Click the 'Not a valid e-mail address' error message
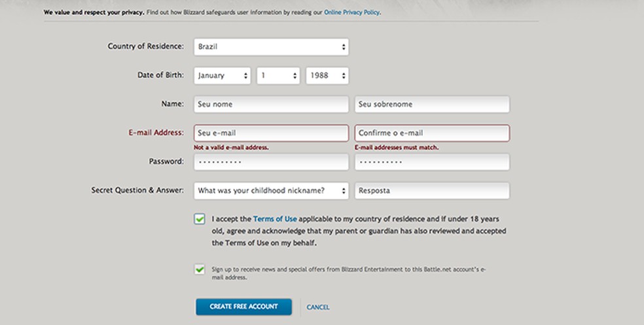This screenshot has height=325, width=644. click(232, 148)
